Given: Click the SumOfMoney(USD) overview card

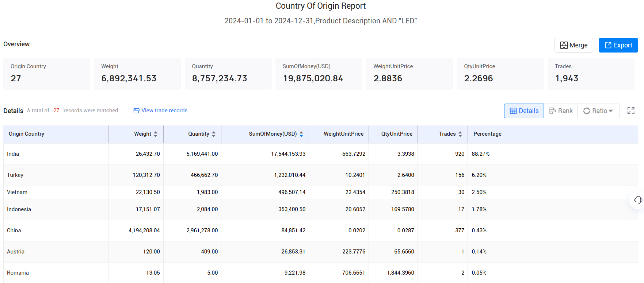Looking at the screenshot, I should pyautogui.click(x=319, y=74).
